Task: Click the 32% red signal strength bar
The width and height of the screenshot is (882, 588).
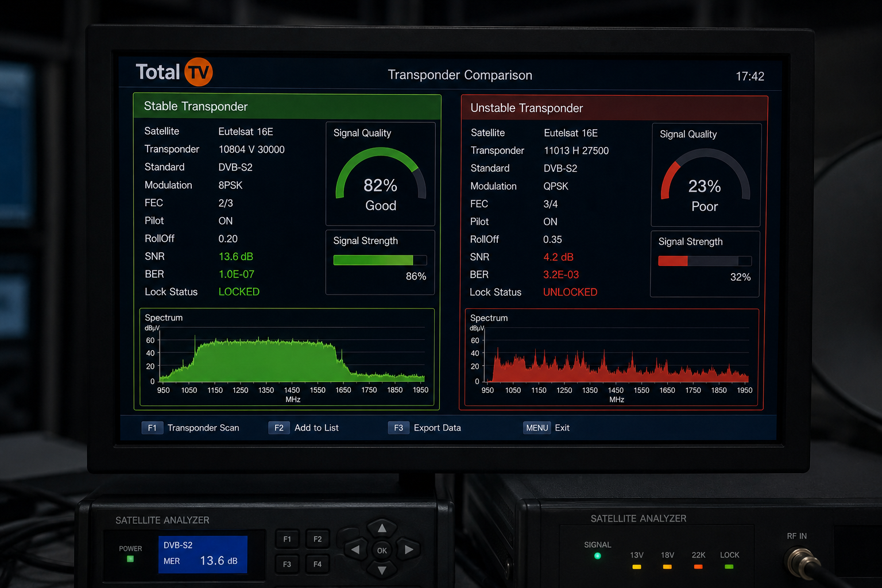Action: [705, 261]
